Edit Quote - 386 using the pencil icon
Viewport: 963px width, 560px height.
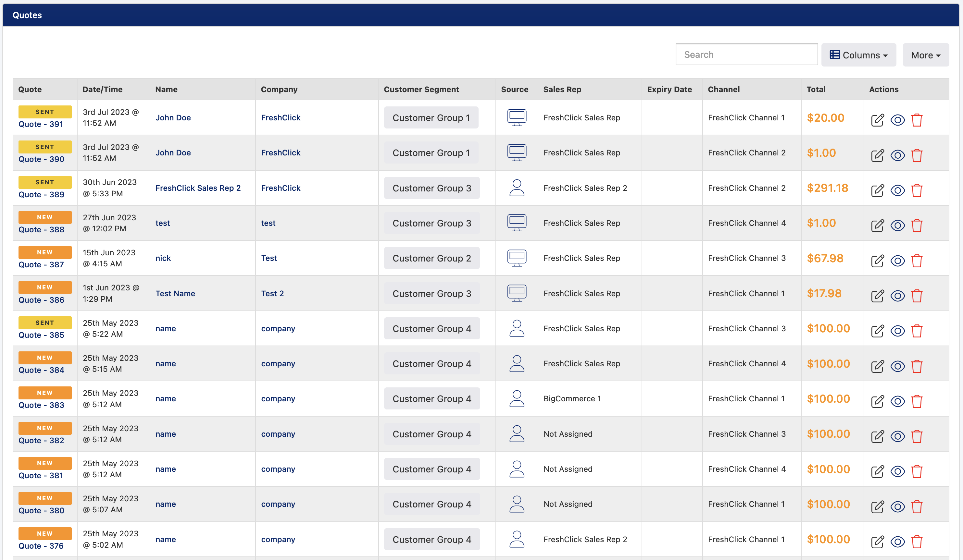(x=877, y=296)
